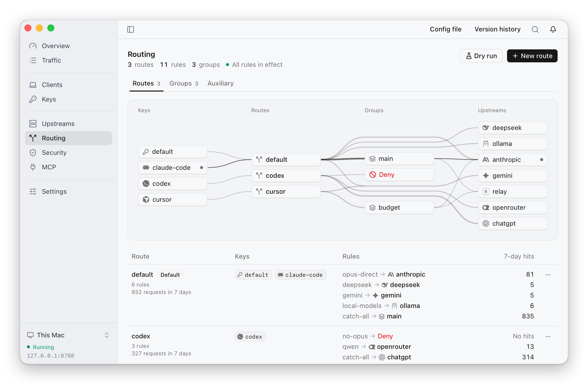Click Config file link
The image size is (588, 384).
[445, 29]
